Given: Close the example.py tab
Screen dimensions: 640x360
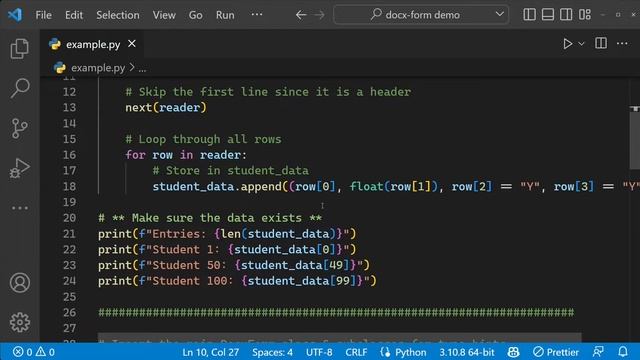Looking at the screenshot, I should (132, 43).
